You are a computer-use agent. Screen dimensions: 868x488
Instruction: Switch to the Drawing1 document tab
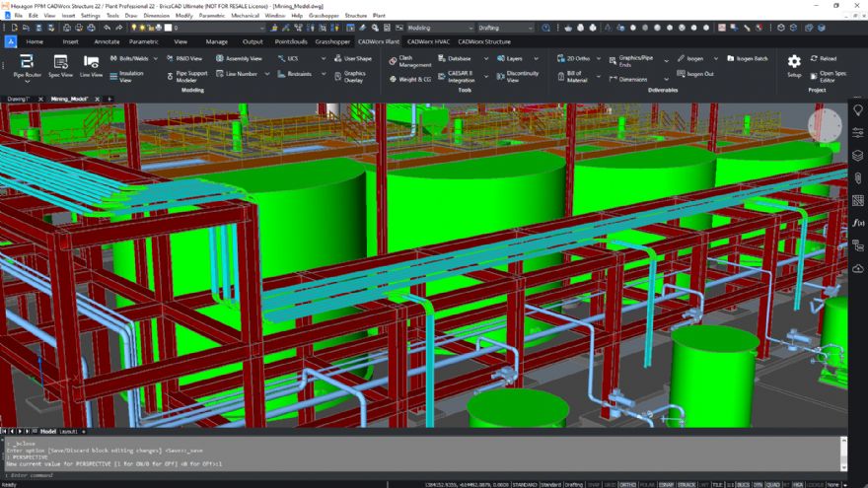(19, 99)
